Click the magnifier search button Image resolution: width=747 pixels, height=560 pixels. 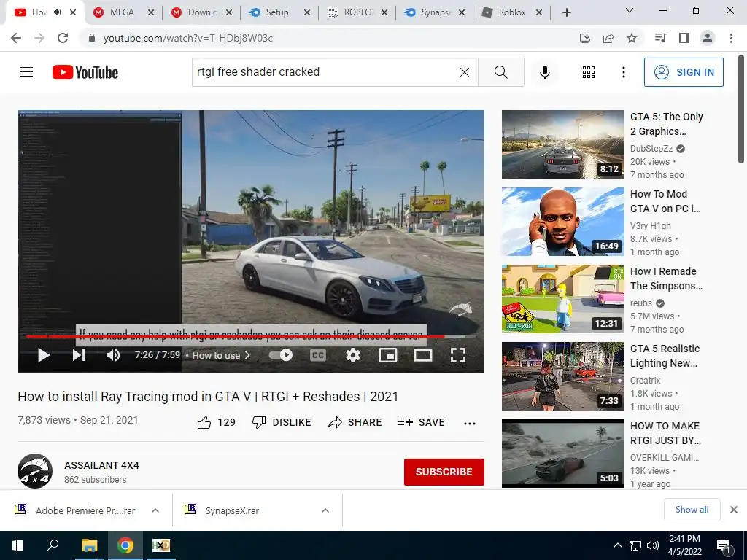(x=500, y=72)
